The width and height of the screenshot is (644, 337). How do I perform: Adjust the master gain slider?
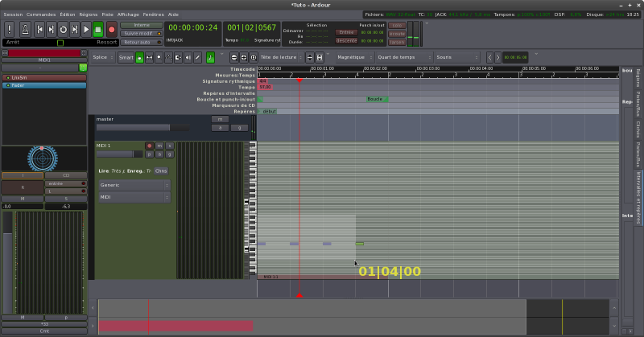[x=142, y=128]
